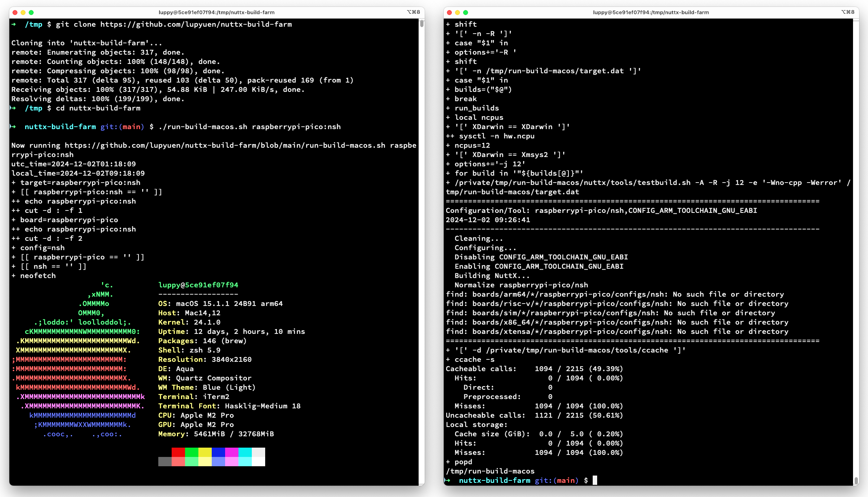Click the 'Resolving deltas: 100% (199/199)' line
The height and width of the screenshot is (497, 868).
click(x=98, y=99)
